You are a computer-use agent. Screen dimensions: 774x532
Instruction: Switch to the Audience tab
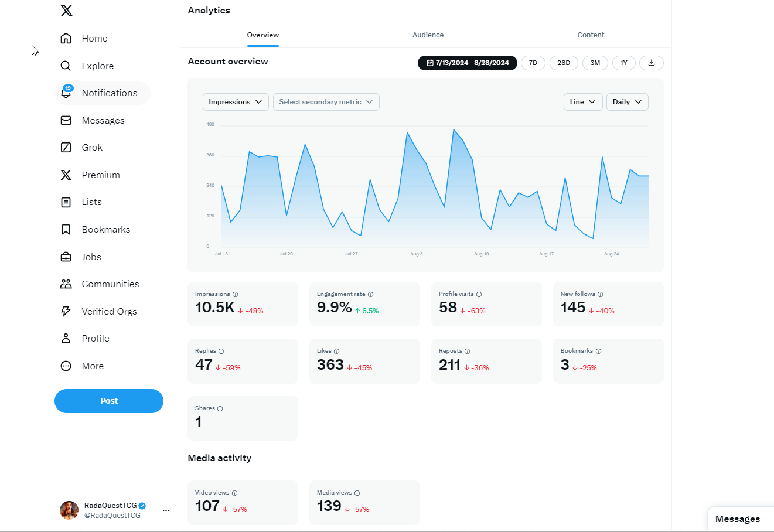click(x=428, y=35)
